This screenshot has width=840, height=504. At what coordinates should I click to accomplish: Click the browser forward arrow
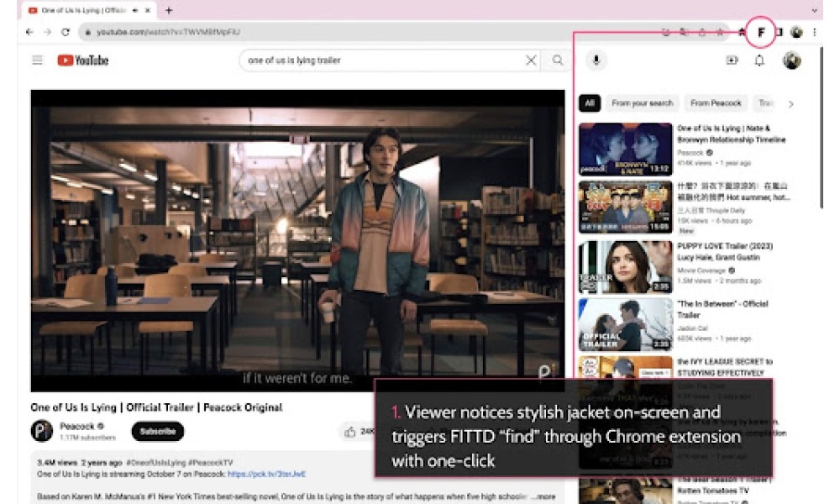tap(48, 32)
